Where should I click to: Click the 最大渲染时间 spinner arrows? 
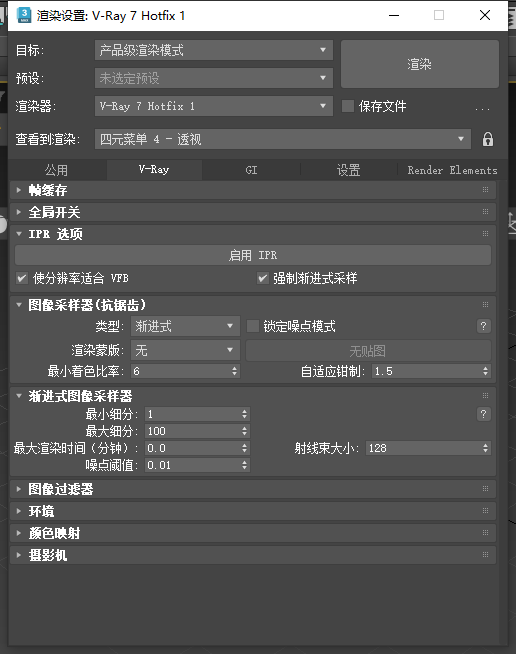point(244,448)
